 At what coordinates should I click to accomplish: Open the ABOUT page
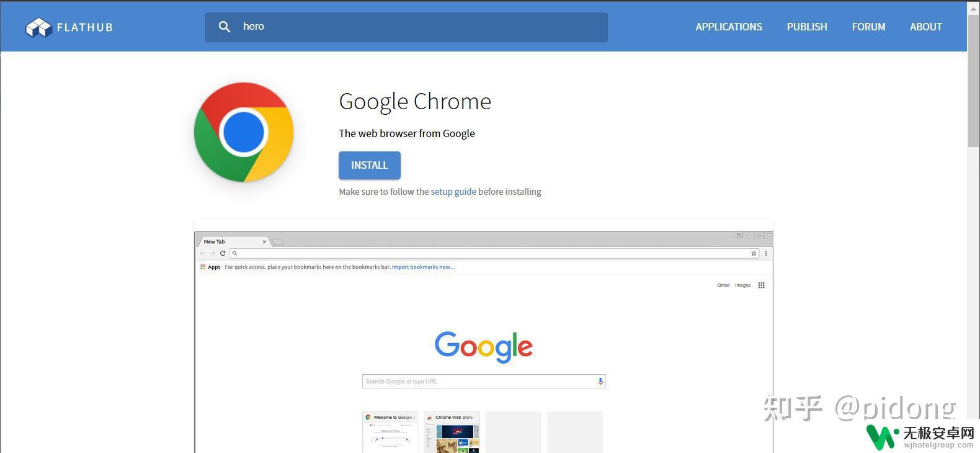[x=926, y=27]
